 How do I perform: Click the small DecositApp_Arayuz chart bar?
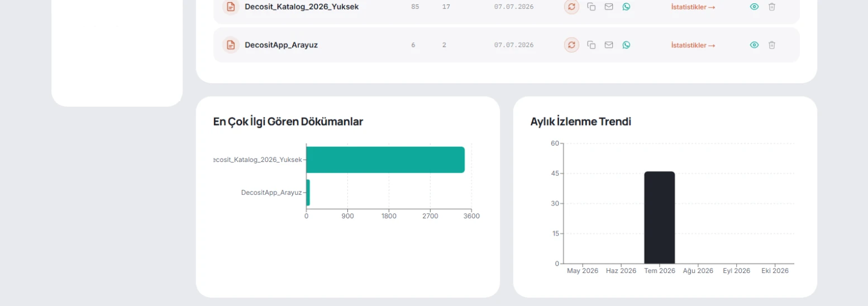(x=308, y=193)
